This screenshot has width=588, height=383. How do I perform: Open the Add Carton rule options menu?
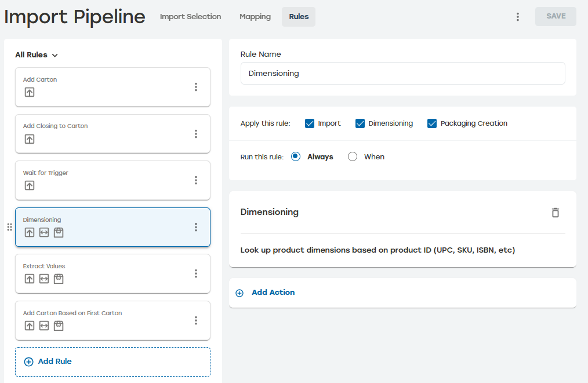click(196, 87)
